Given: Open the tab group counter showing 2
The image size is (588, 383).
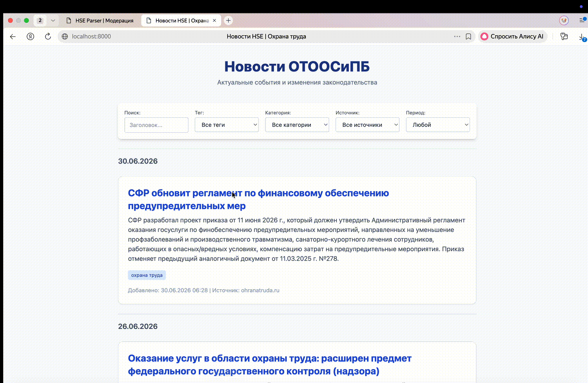Looking at the screenshot, I should pyautogui.click(x=40, y=20).
